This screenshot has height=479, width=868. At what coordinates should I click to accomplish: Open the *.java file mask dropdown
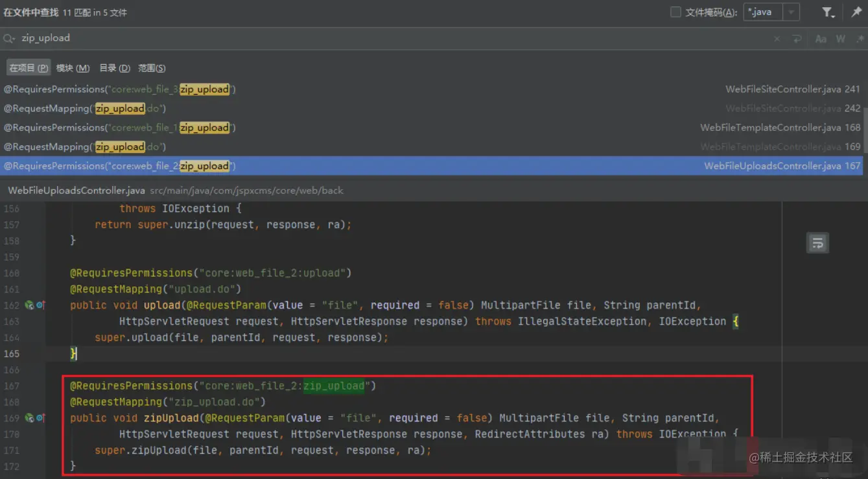click(791, 12)
